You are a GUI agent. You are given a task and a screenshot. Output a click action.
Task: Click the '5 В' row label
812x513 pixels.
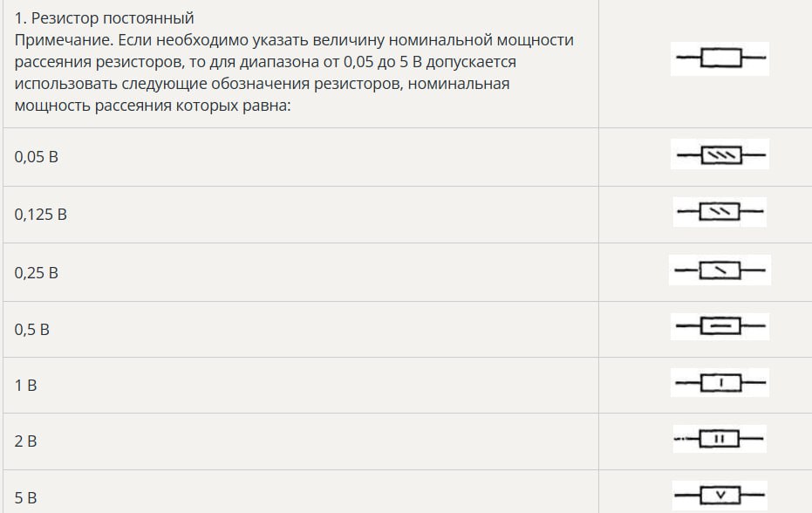pos(25,498)
